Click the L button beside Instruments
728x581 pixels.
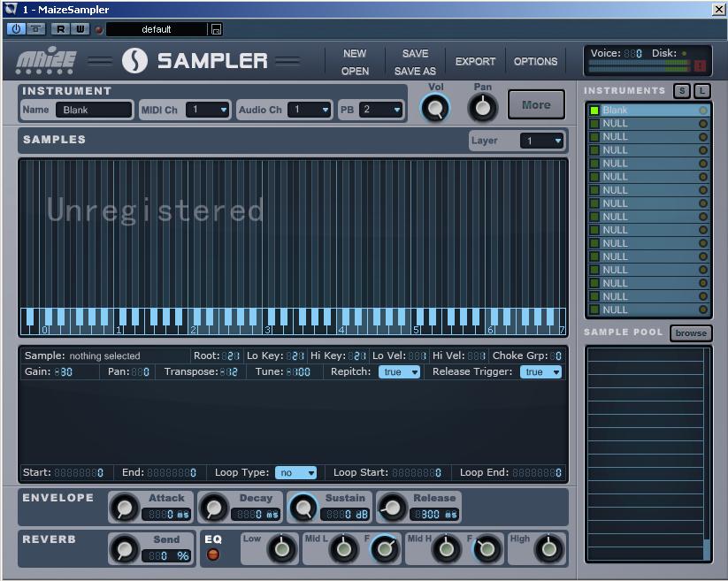[702, 91]
